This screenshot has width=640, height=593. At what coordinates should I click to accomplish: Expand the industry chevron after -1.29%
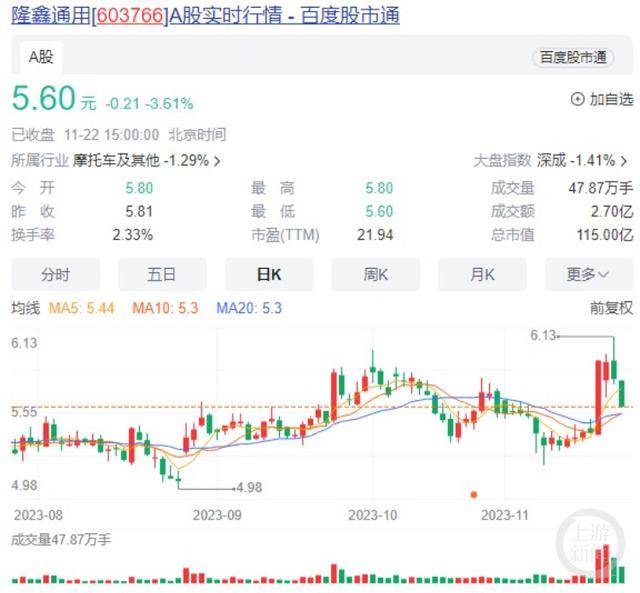(x=217, y=161)
